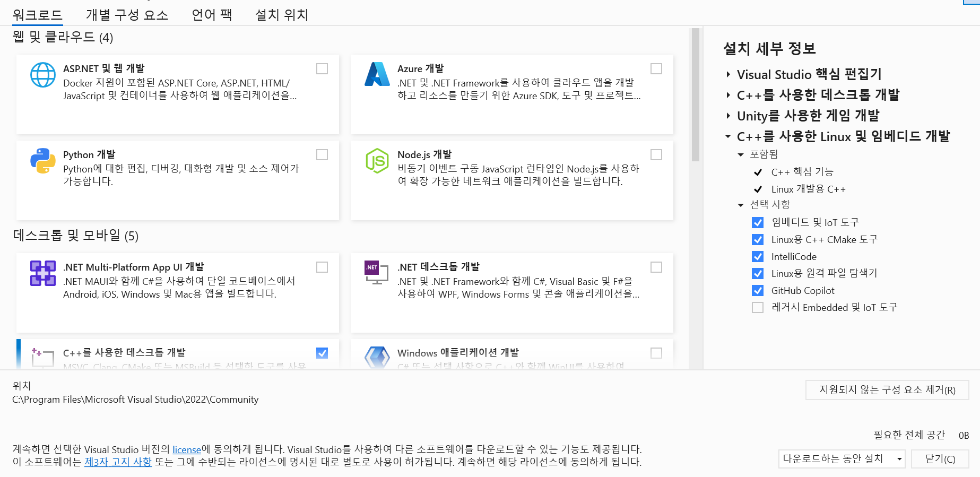Click the Azure development logo icon
The image size is (980, 477).
click(x=377, y=74)
